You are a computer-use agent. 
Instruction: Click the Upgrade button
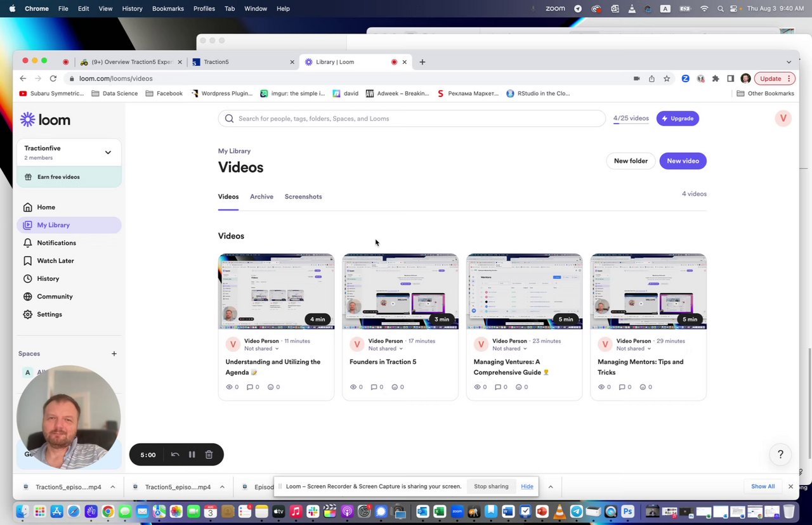[x=678, y=119]
